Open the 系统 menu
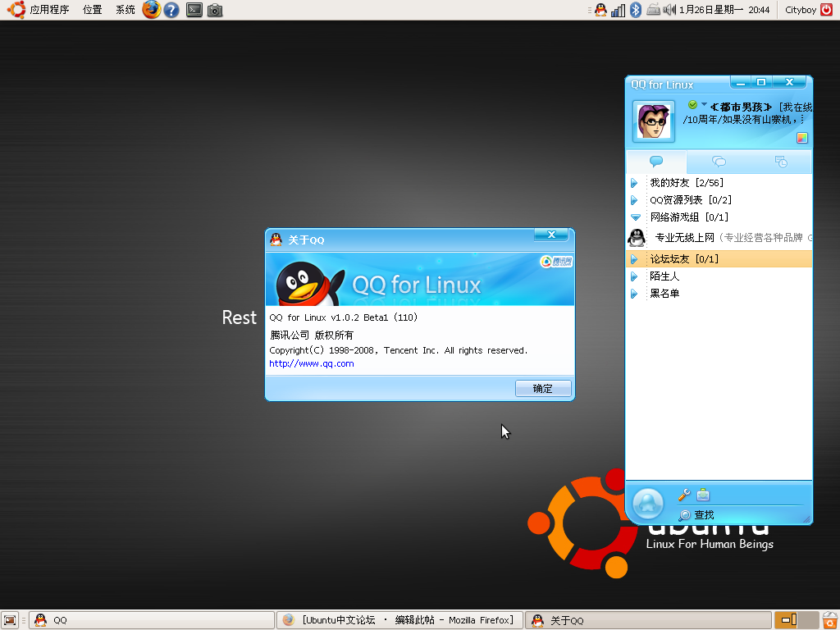 (x=125, y=10)
